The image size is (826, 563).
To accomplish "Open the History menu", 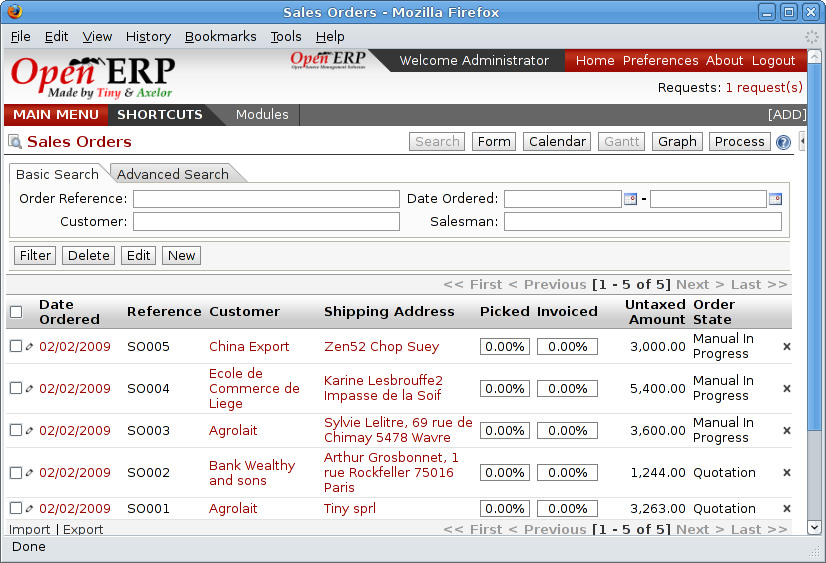I will [148, 36].
